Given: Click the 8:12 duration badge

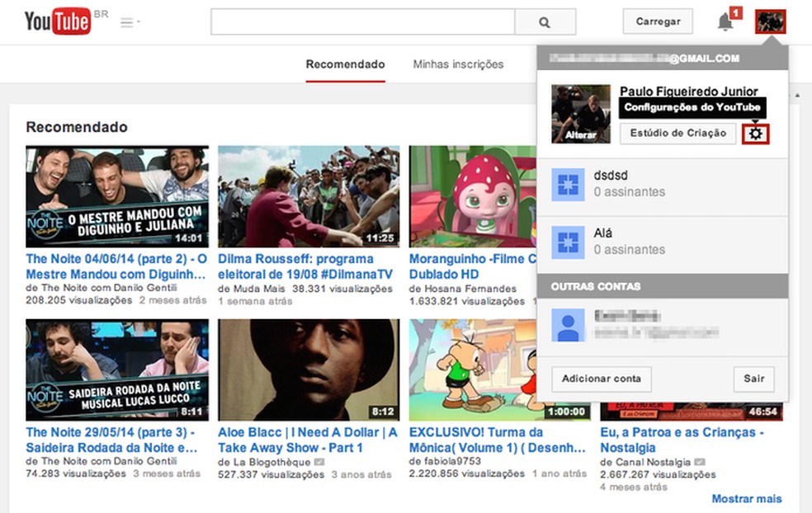Looking at the screenshot, I should [383, 412].
